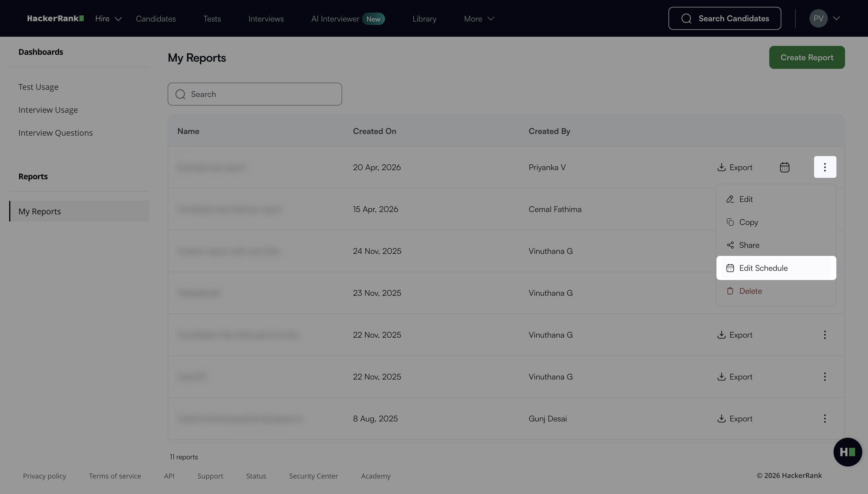868x494 pixels.
Task: Choose Delete in the report context menu
Action: (x=750, y=291)
